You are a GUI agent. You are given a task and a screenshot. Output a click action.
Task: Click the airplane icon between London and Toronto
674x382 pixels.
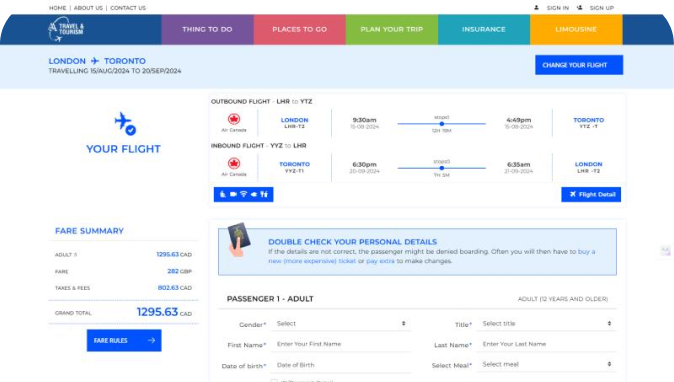click(x=95, y=61)
